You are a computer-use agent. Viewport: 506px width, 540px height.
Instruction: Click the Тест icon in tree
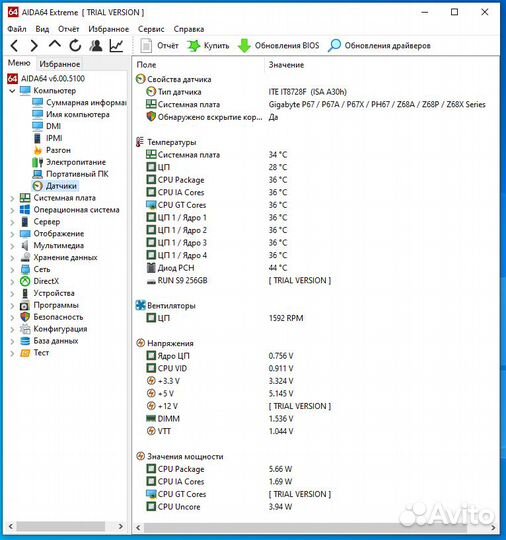click(x=25, y=353)
